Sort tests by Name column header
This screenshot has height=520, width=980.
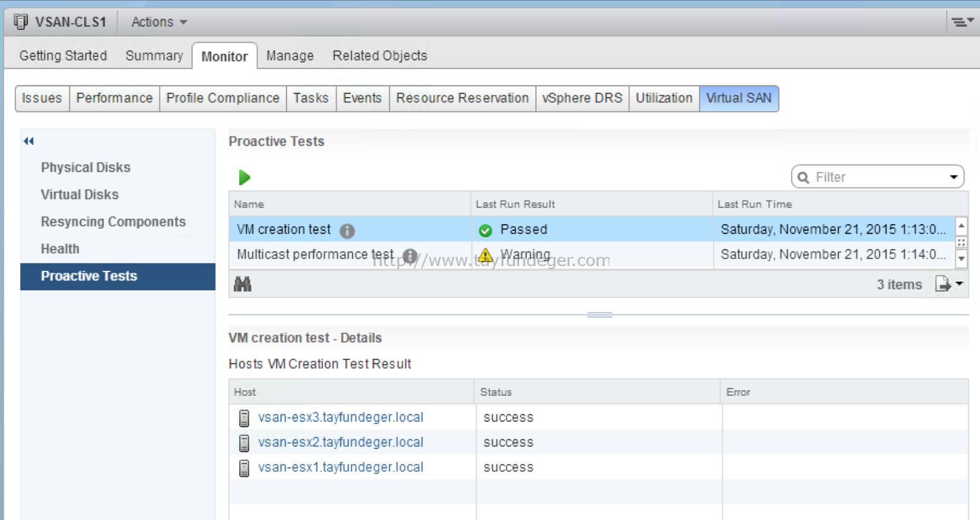coord(350,204)
